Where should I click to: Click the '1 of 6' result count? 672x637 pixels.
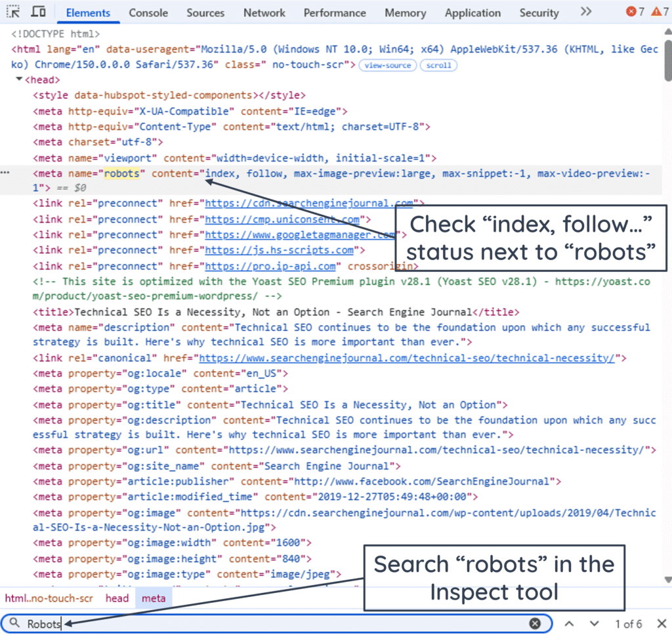point(628,624)
